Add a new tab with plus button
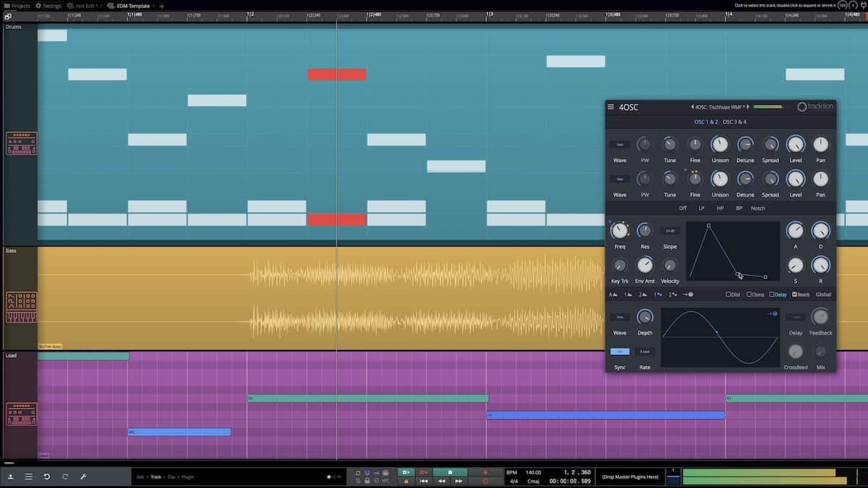Screen dimensions: 868x488 click(x=161, y=5)
